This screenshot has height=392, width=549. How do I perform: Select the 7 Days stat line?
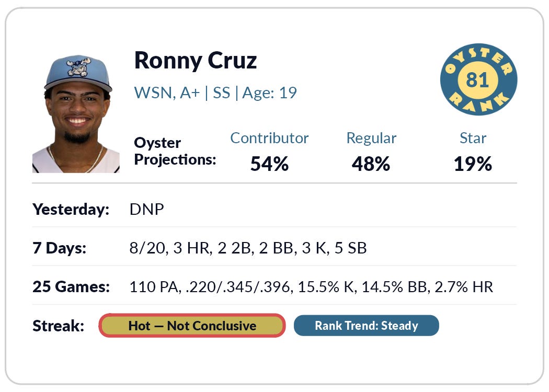[x=248, y=248]
